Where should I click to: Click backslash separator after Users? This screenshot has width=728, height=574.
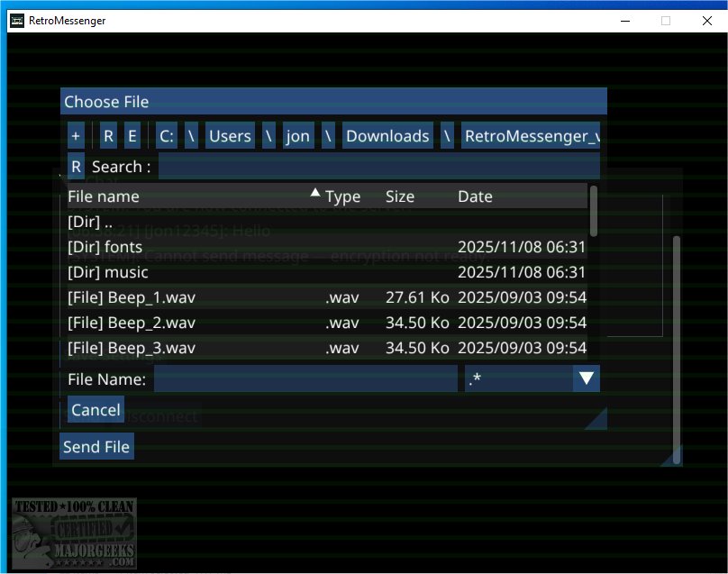pyautogui.click(x=268, y=136)
